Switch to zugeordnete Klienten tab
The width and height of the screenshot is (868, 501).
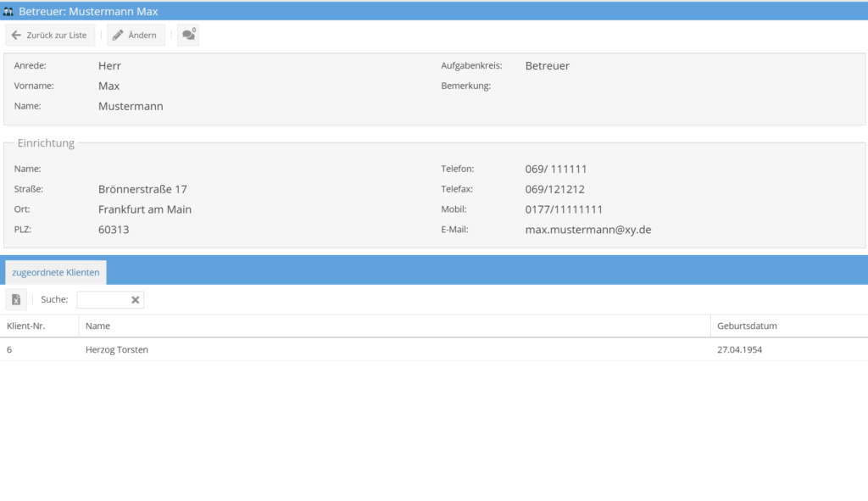(x=56, y=272)
